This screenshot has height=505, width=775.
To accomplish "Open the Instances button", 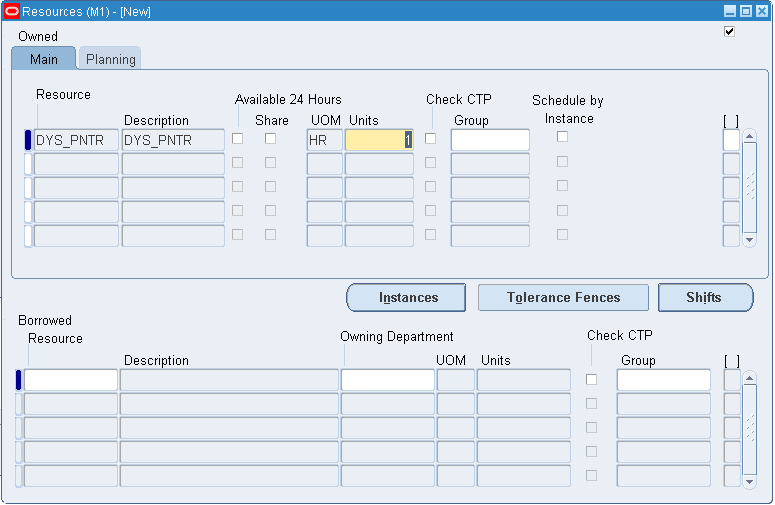I will [406, 297].
